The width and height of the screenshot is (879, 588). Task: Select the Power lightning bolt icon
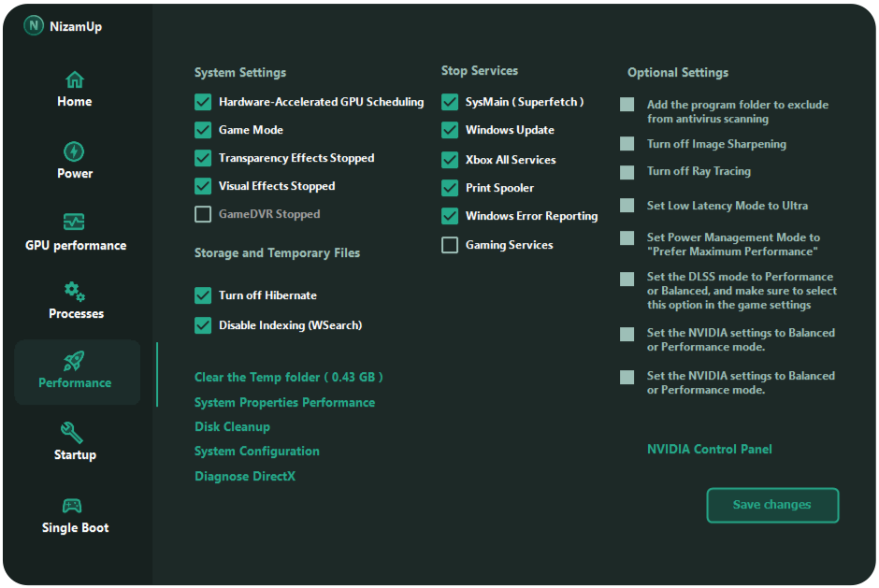click(x=75, y=151)
